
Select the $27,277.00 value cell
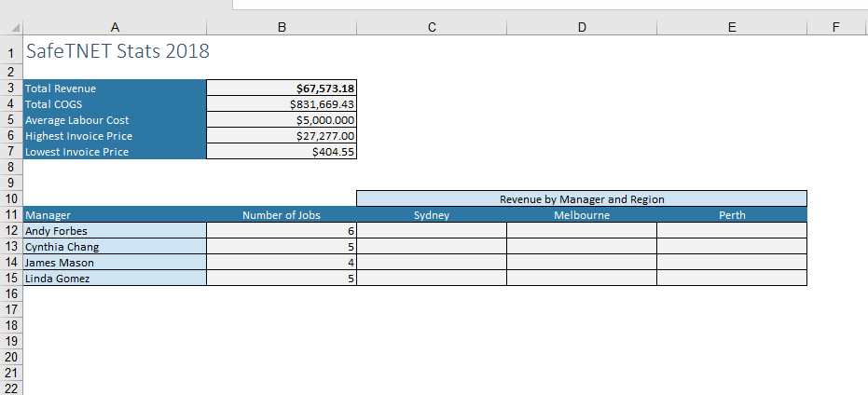pyautogui.click(x=282, y=135)
